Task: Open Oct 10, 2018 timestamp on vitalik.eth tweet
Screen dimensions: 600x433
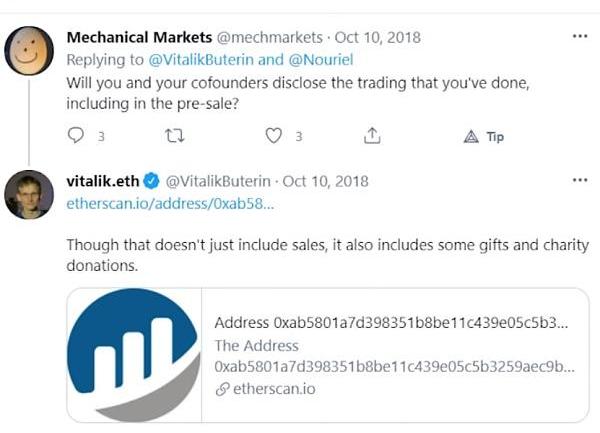Action: point(326,181)
